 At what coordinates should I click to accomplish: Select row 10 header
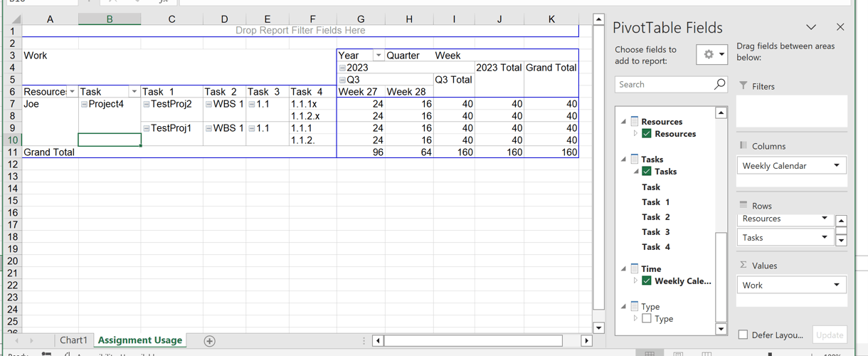point(12,140)
